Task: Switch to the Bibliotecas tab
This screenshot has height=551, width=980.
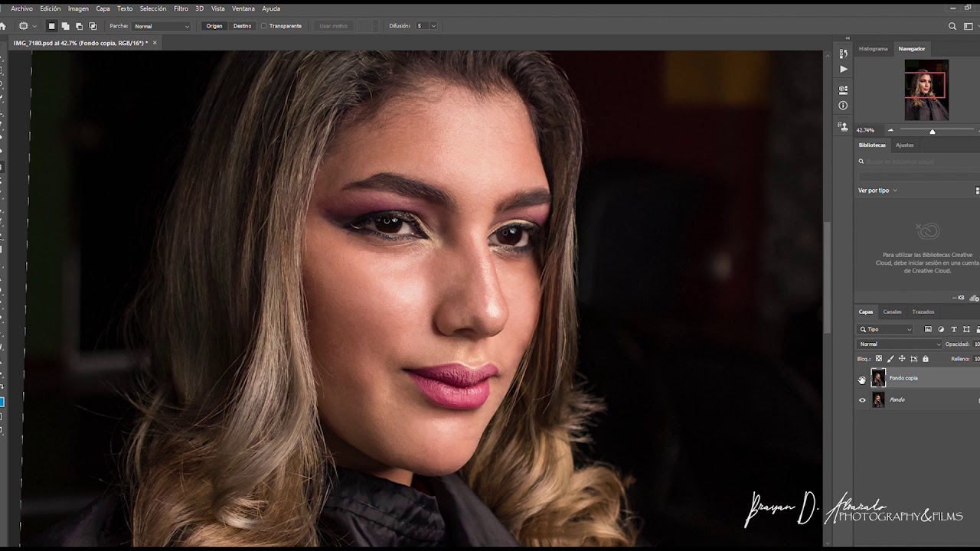Action: pyautogui.click(x=872, y=145)
